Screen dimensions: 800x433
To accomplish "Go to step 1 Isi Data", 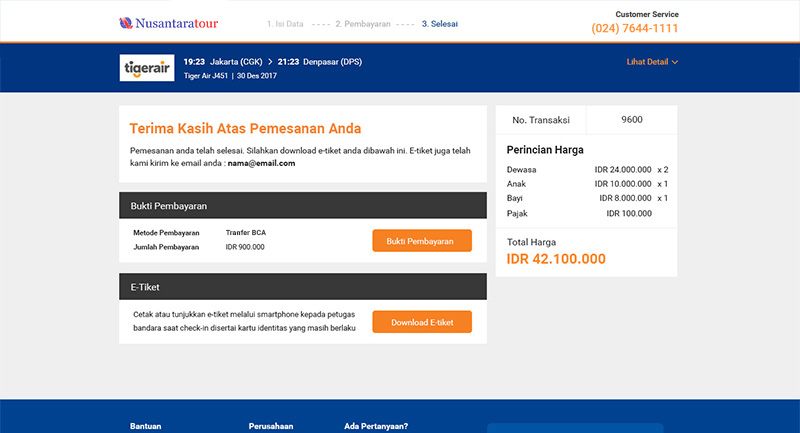I will [285, 24].
